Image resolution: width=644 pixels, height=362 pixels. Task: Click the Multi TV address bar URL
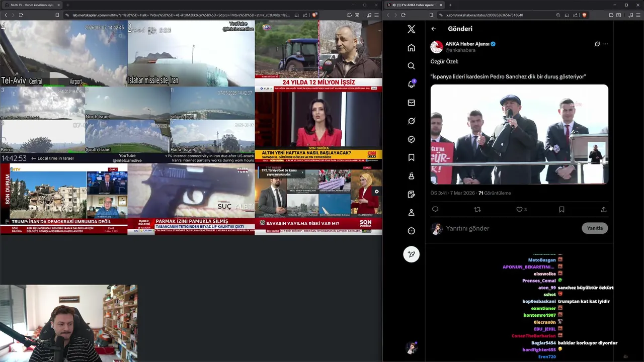tap(181, 15)
